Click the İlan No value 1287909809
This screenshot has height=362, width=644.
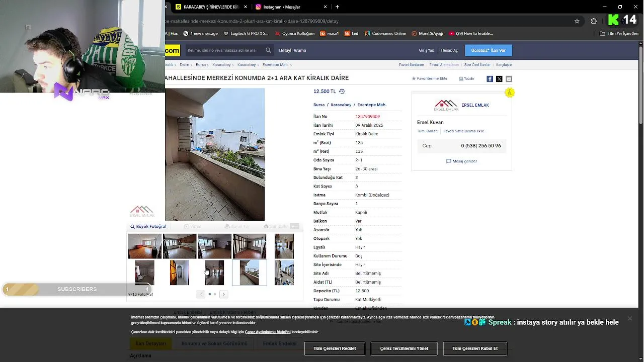point(367,117)
